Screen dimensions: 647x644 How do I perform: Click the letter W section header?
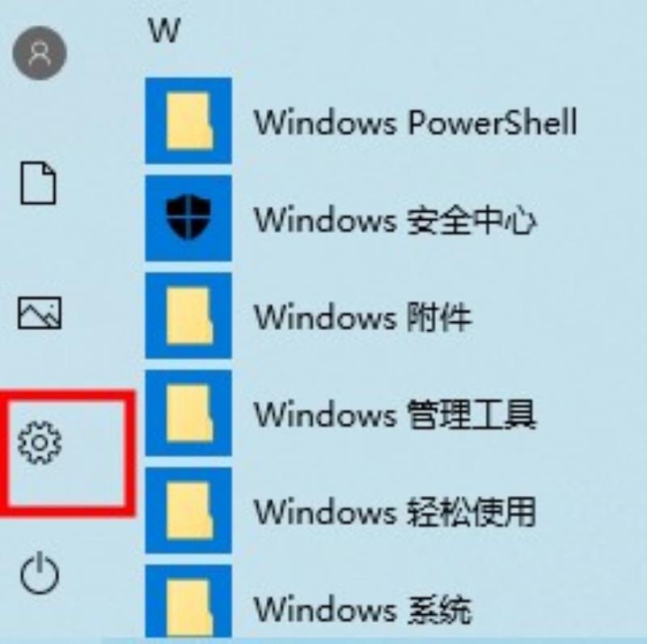(165, 31)
